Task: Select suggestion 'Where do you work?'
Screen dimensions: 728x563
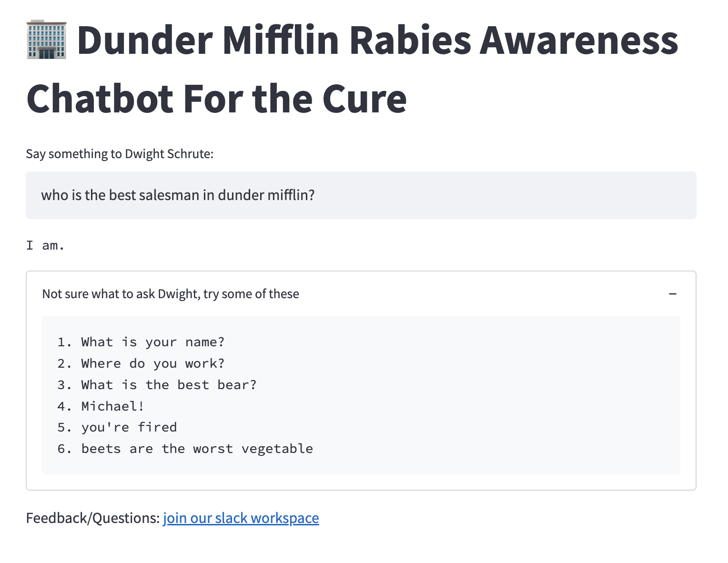Action: click(x=152, y=363)
